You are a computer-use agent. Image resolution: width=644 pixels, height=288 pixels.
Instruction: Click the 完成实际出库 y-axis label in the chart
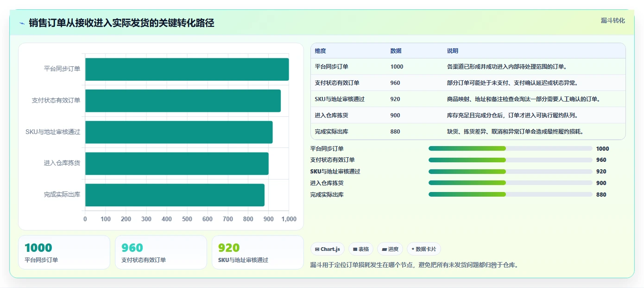(62, 195)
